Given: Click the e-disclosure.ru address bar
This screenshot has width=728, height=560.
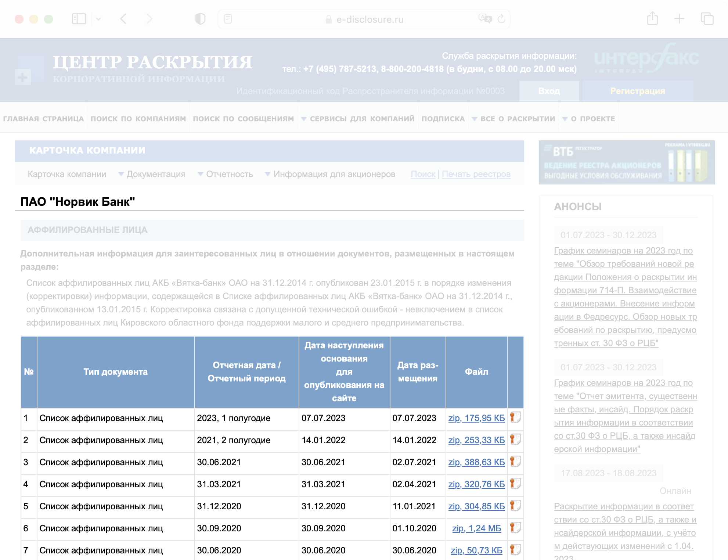Looking at the screenshot, I should (369, 19).
